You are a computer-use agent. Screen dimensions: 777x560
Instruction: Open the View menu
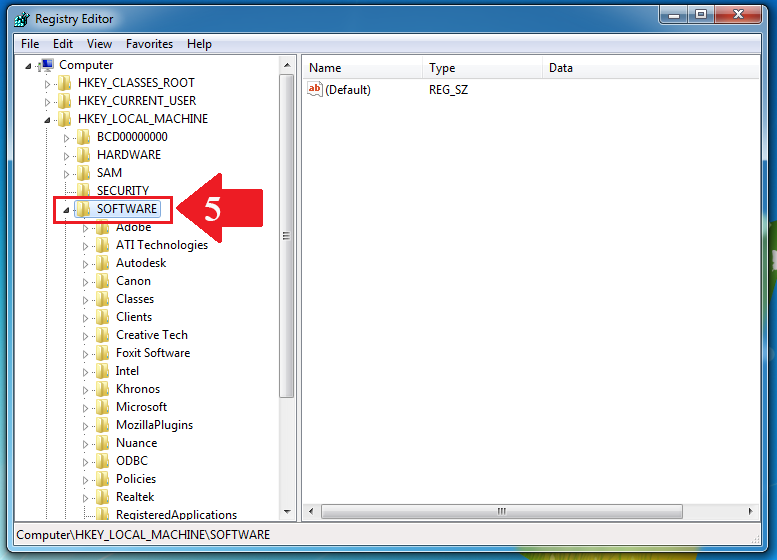pyautogui.click(x=99, y=44)
